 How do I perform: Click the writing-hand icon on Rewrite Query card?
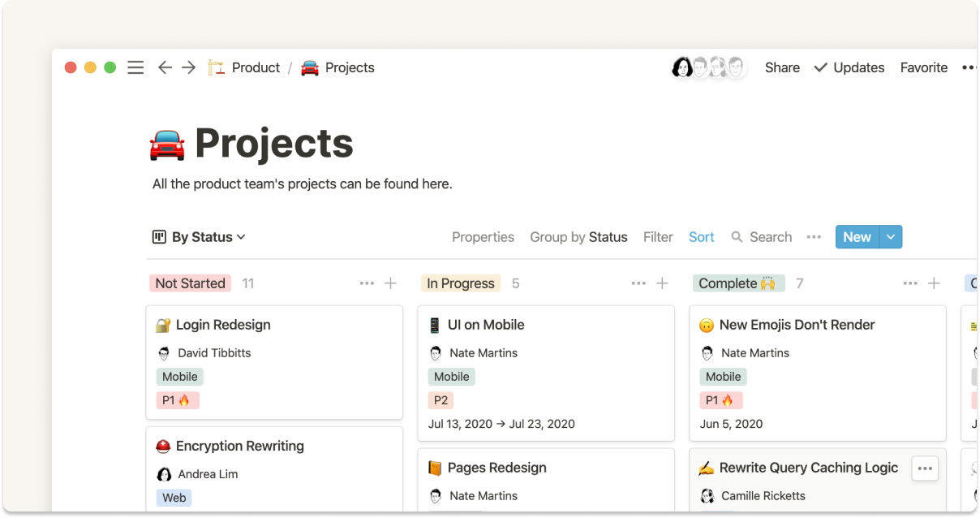tap(707, 468)
